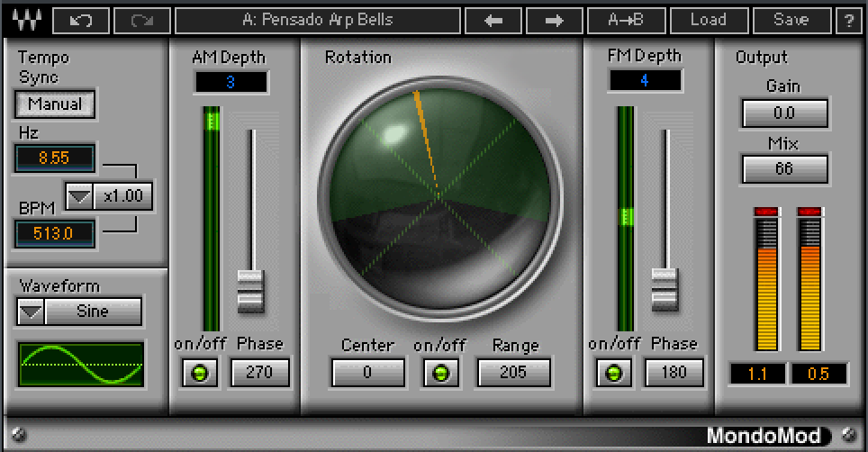868x452 pixels.
Task: Reset the left output clip indicator
Action: pyautogui.click(x=766, y=212)
